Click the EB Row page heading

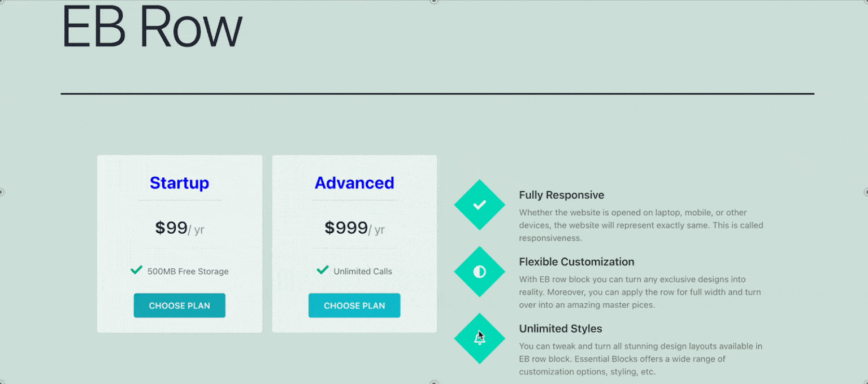[152, 26]
